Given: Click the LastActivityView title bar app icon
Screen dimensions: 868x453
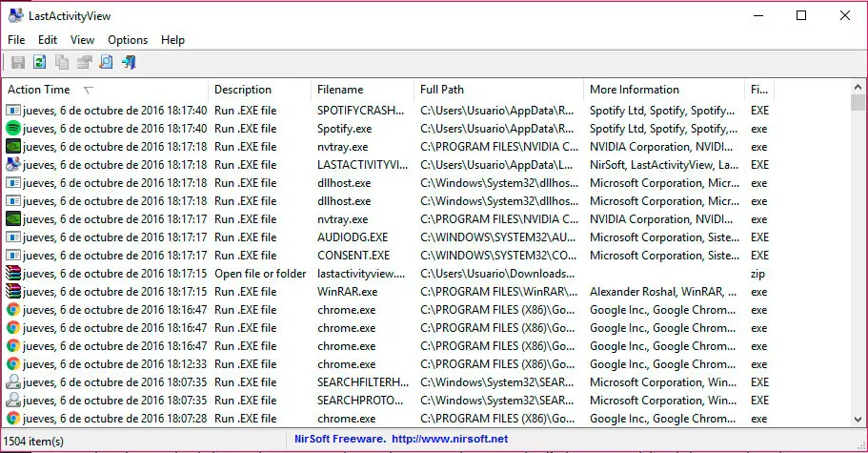Looking at the screenshot, I should [15, 15].
